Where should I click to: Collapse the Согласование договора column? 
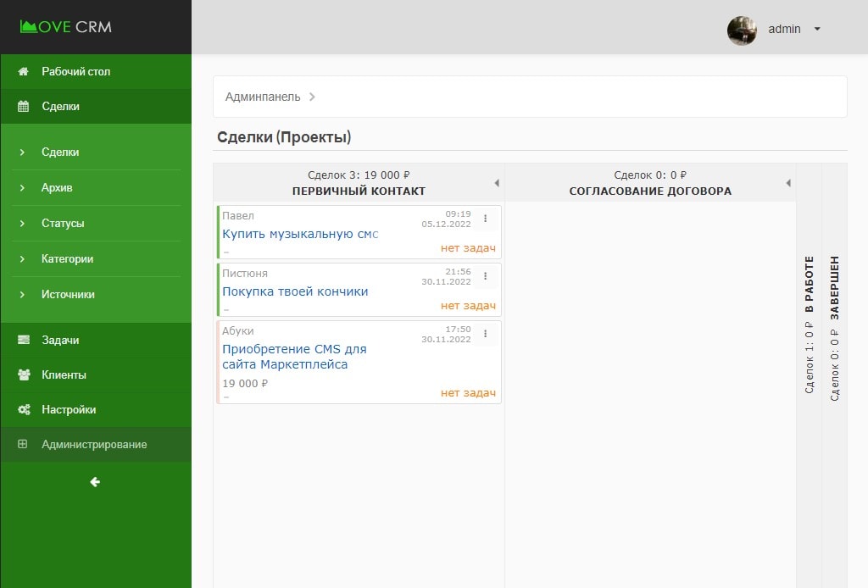787,183
